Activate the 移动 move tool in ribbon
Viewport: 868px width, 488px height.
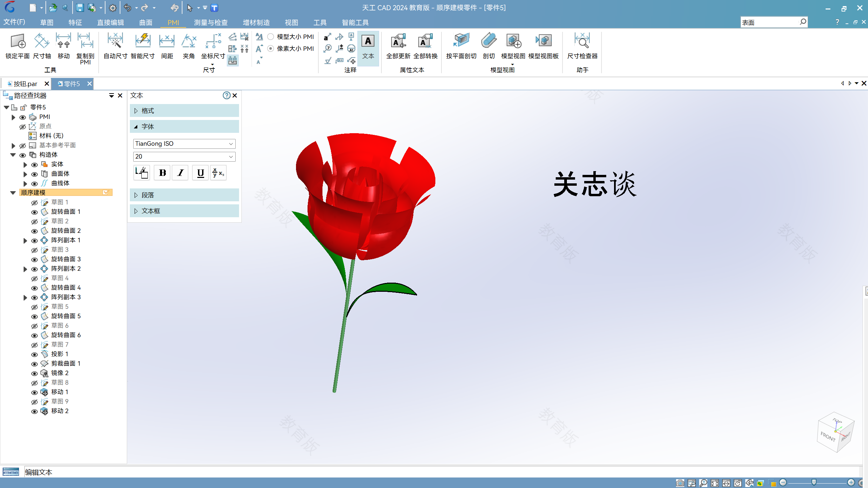(x=63, y=46)
